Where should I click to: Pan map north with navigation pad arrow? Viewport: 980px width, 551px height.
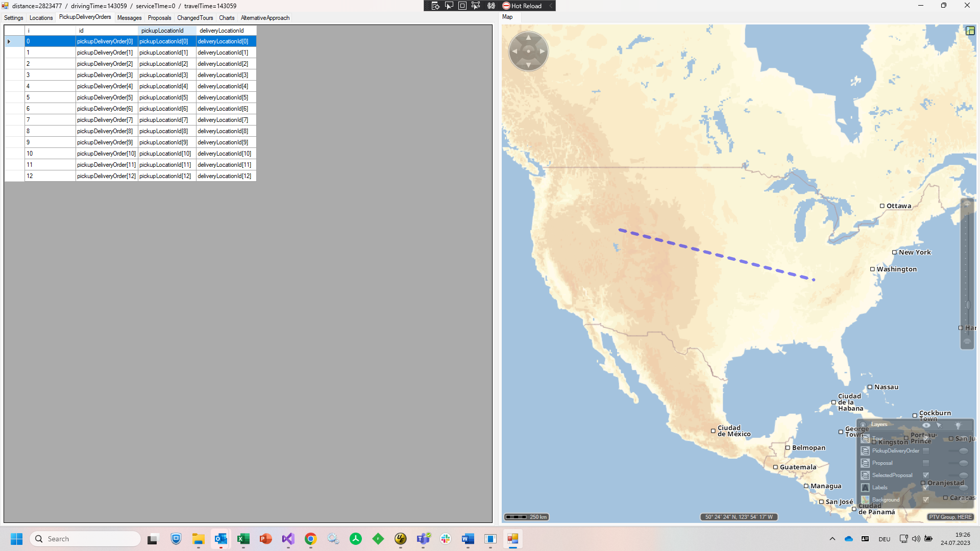click(x=528, y=38)
